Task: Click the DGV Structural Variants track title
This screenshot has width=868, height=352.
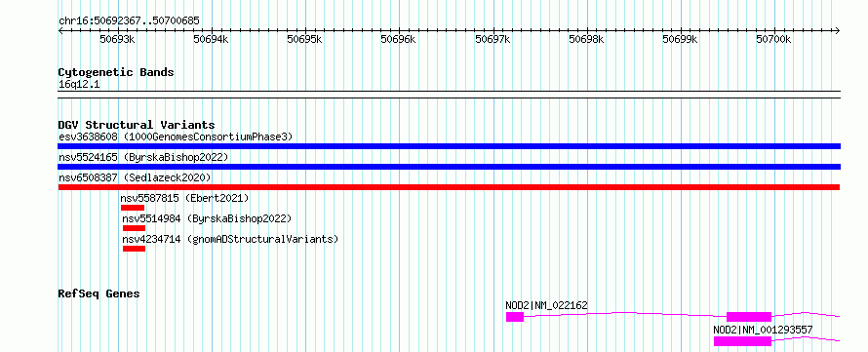Action: click(x=137, y=125)
